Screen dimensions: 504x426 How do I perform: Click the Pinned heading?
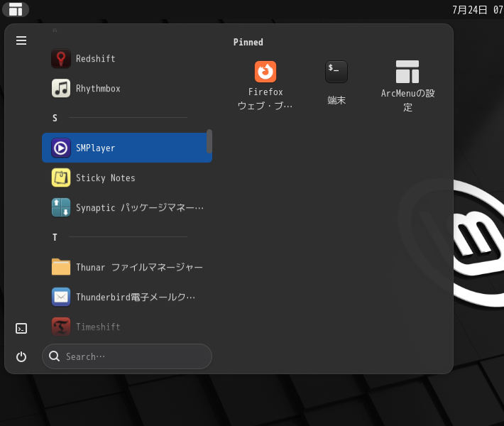point(248,42)
